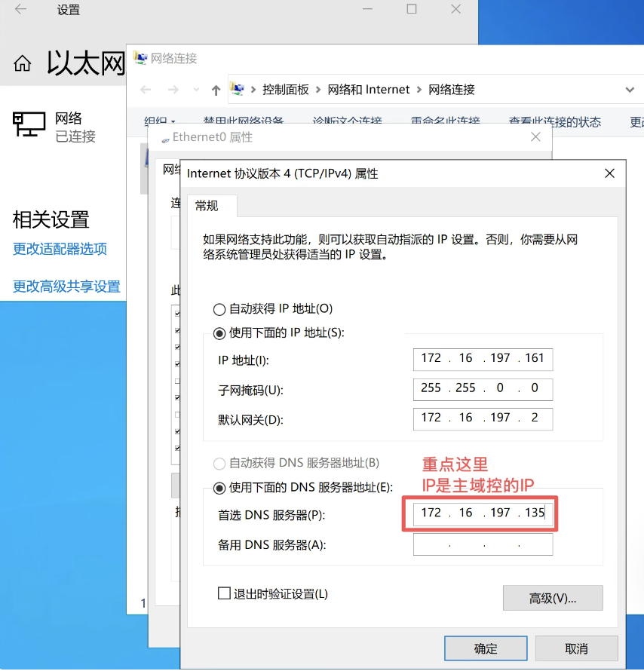644x671 pixels.
Task: Select use the following IP address option
Action: [x=219, y=332]
